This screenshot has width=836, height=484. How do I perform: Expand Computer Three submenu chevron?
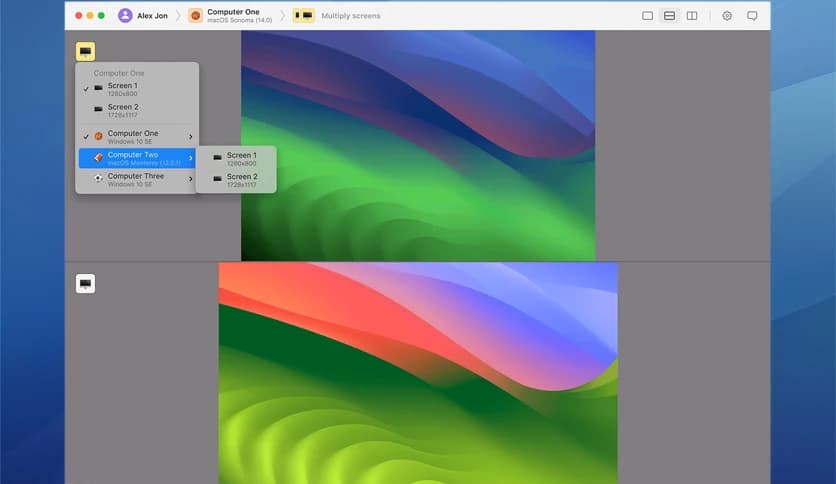coord(190,180)
